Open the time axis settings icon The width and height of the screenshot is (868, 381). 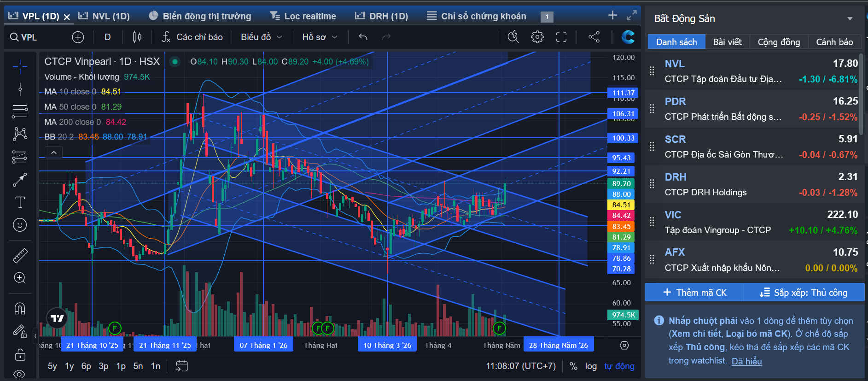click(x=624, y=346)
